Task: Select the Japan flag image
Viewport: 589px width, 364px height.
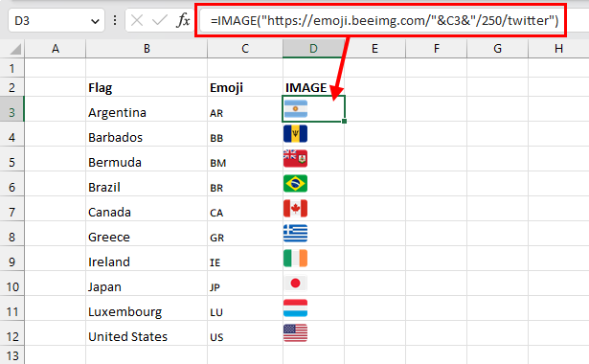Action: pos(295,284)
